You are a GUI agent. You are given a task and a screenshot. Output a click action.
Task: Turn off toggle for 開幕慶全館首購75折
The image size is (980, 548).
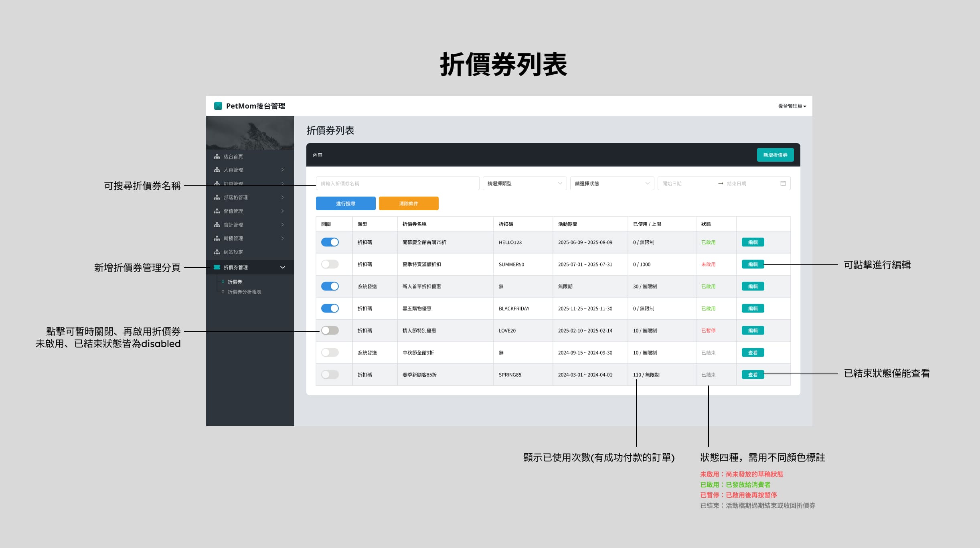coord(330,242)
